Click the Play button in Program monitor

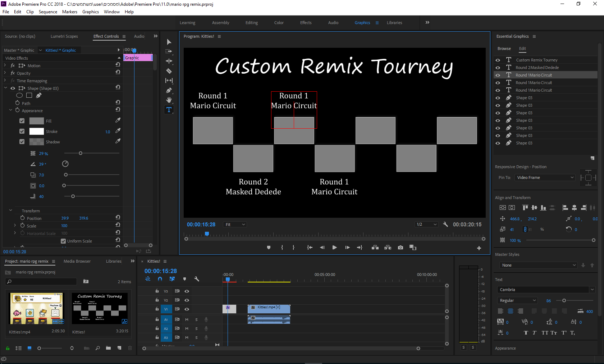(334, 248)
